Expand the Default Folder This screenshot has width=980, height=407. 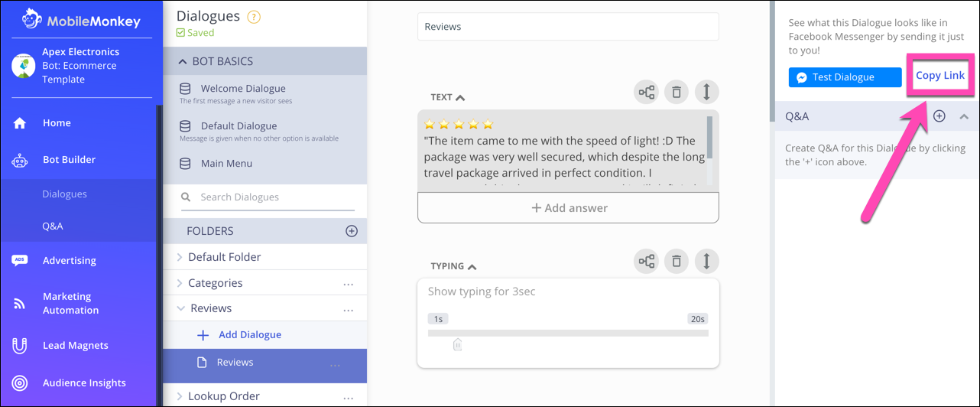(180, 258)
